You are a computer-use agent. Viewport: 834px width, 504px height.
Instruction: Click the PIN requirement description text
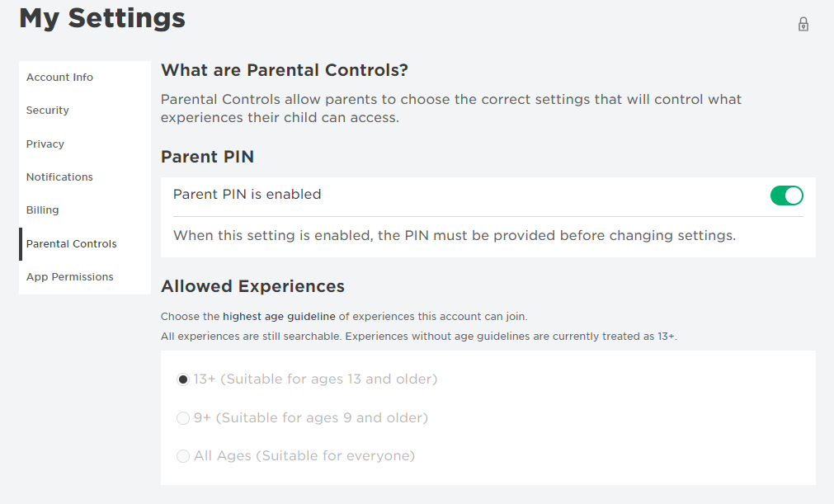[x=455, y=236]
